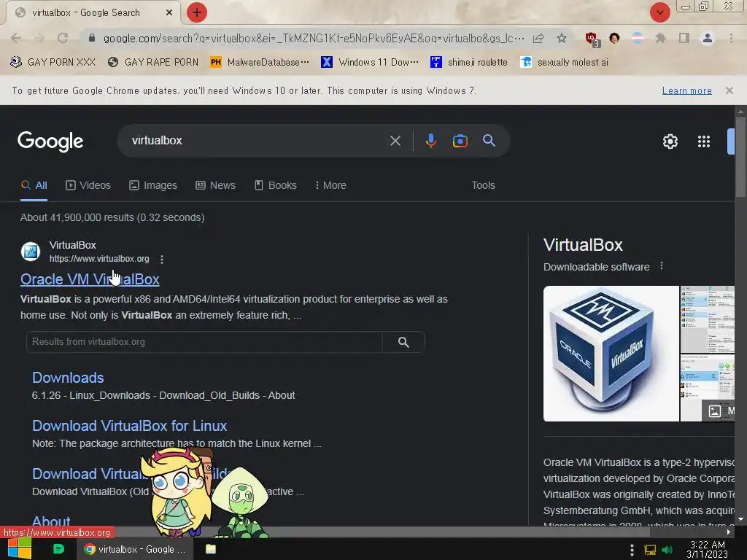Click the VirtualBox site favicon

pos(31,252)
